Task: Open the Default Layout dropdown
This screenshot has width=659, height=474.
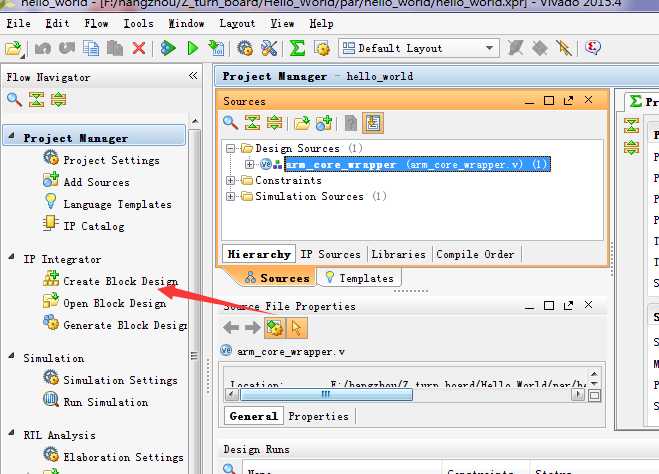Action: (419, 48)
